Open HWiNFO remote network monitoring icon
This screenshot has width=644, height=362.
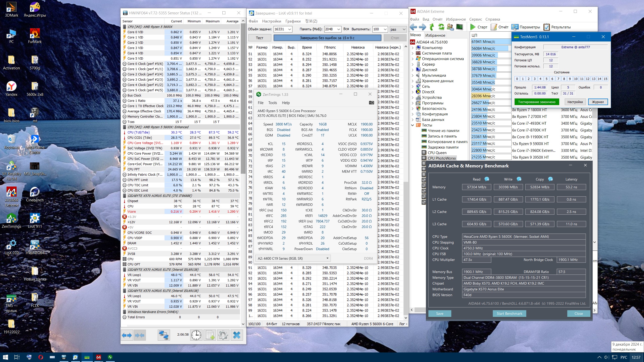(x=164, y=335)
